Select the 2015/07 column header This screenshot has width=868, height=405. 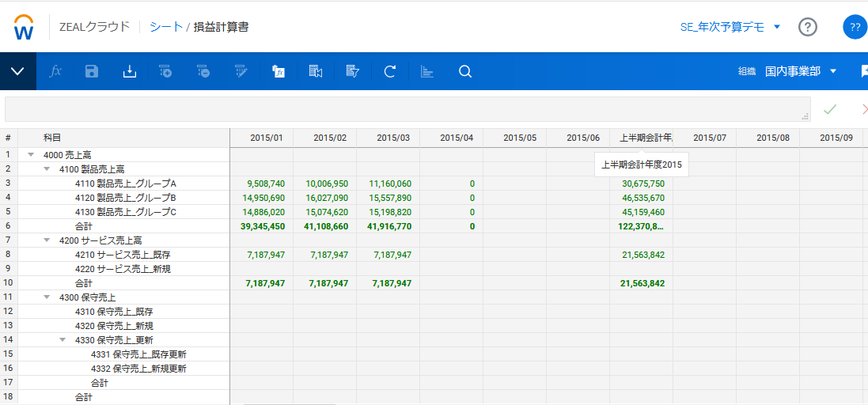705,138
